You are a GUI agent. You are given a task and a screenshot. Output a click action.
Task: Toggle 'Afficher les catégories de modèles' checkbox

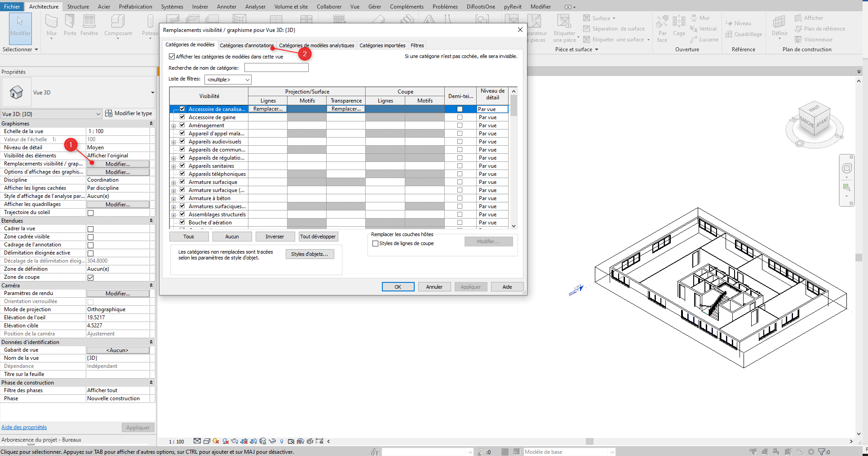tap(172, 57)
